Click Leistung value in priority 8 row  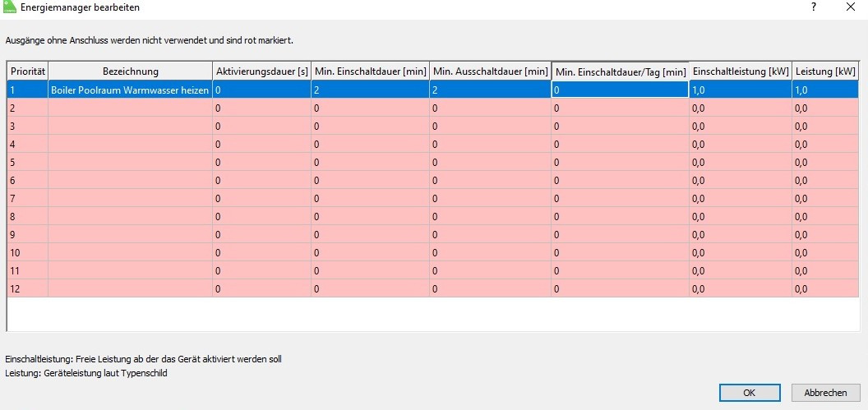point(825,216)
